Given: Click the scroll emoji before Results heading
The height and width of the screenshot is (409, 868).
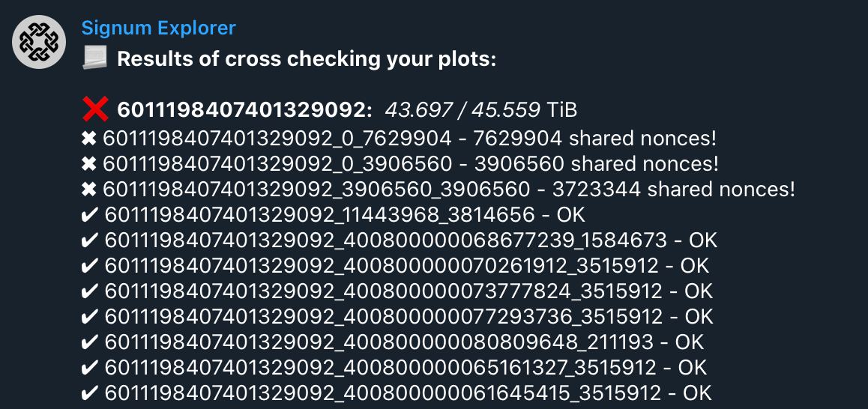Looking at the screenshot, I should point(95,58).
